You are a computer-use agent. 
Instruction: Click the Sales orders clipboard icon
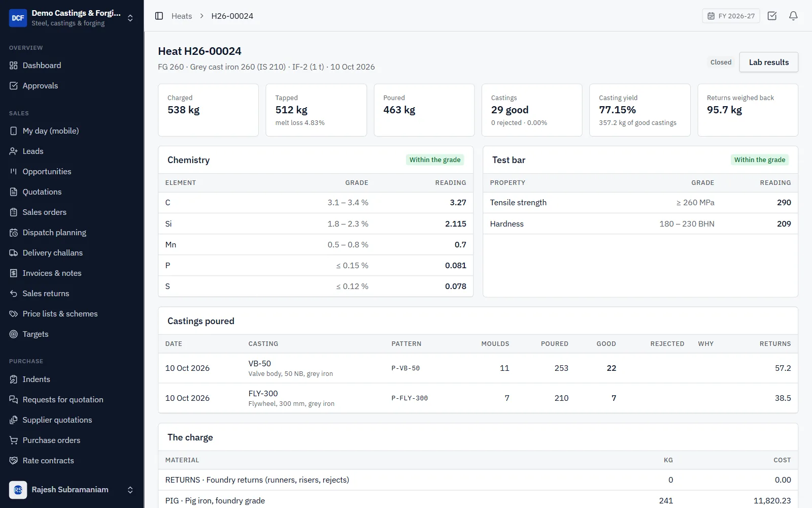[14, 212]
